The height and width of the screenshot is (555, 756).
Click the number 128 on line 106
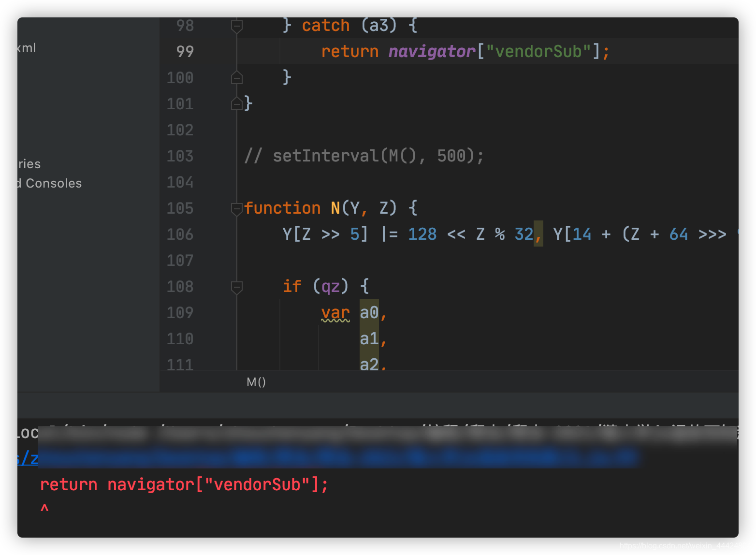(x=422, y=234)
